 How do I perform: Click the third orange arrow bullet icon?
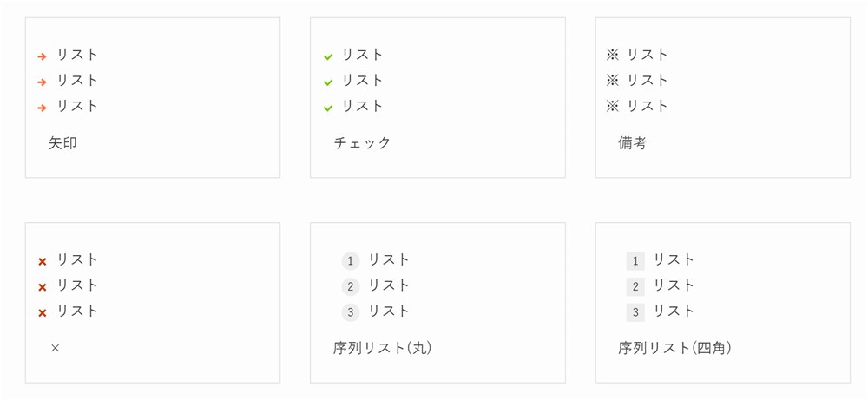point(42,108)
